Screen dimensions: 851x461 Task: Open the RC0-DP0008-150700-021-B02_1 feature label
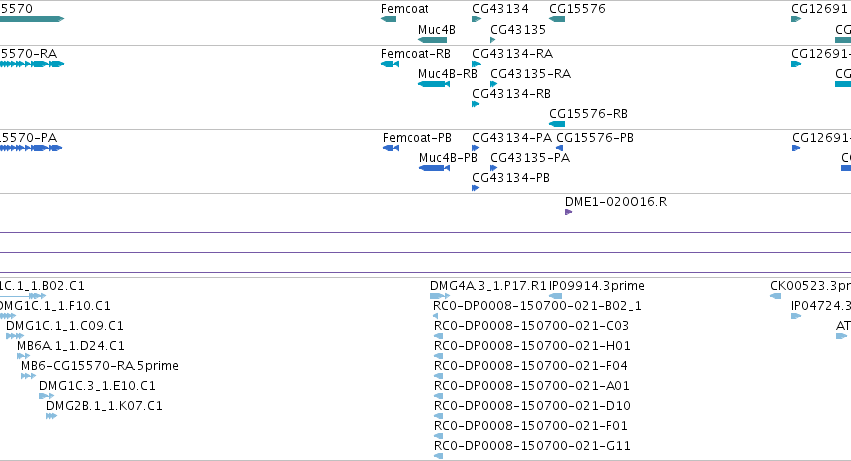tap(537, 306)
